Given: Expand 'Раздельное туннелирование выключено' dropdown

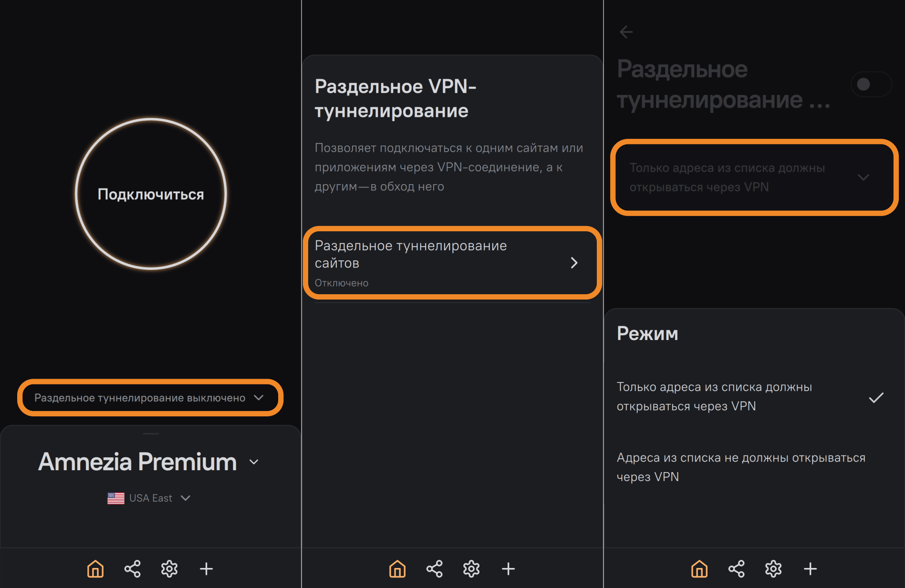Looking at the screenshot, I should [150, 398].
